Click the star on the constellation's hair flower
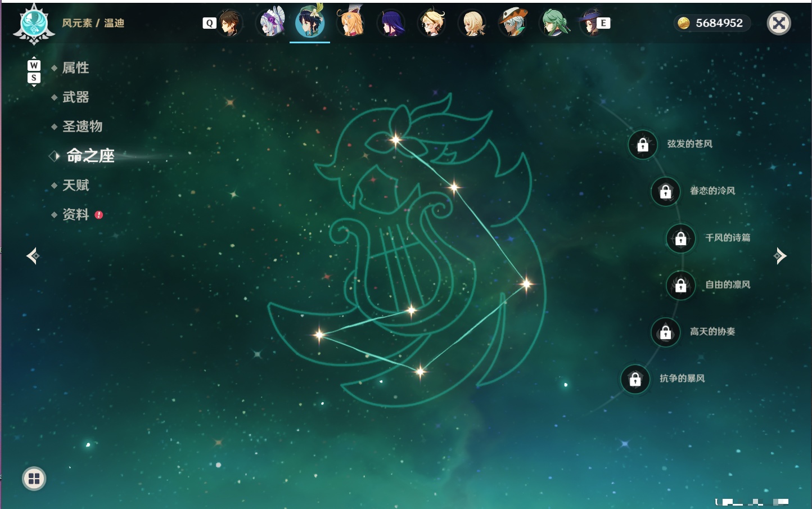 [396, 139]
